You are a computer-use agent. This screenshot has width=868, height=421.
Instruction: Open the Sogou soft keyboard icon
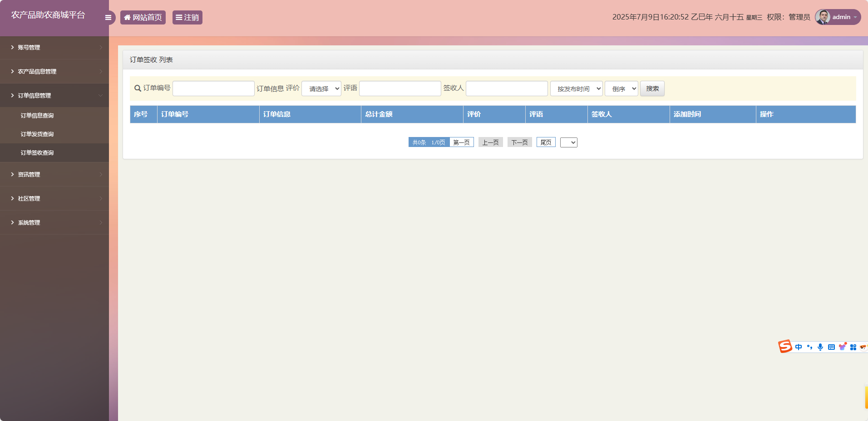[831, 347]
